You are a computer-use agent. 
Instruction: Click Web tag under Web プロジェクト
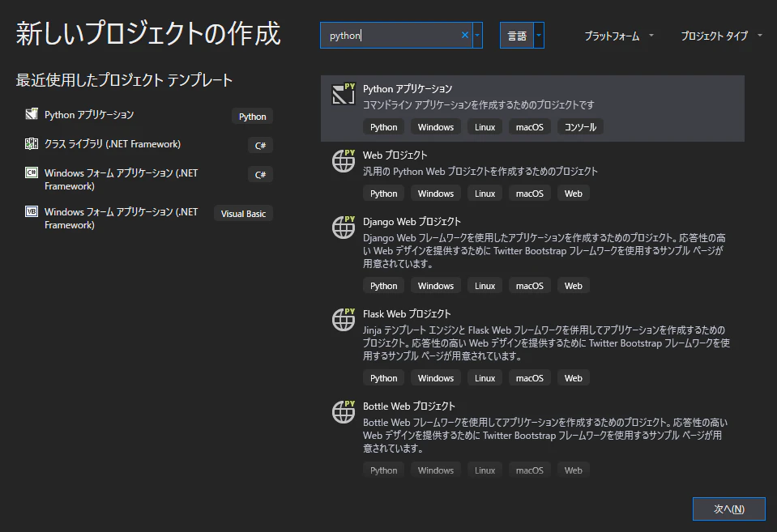[x=574, y=194]
